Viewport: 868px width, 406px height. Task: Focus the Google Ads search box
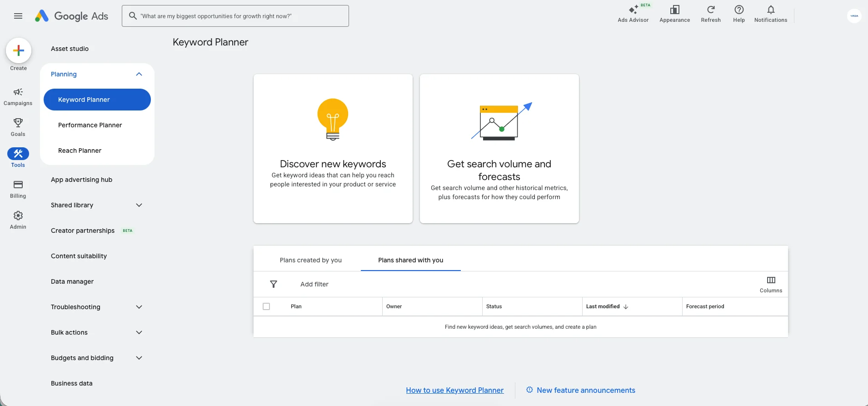pyautogui.click(x=235, y=16)
